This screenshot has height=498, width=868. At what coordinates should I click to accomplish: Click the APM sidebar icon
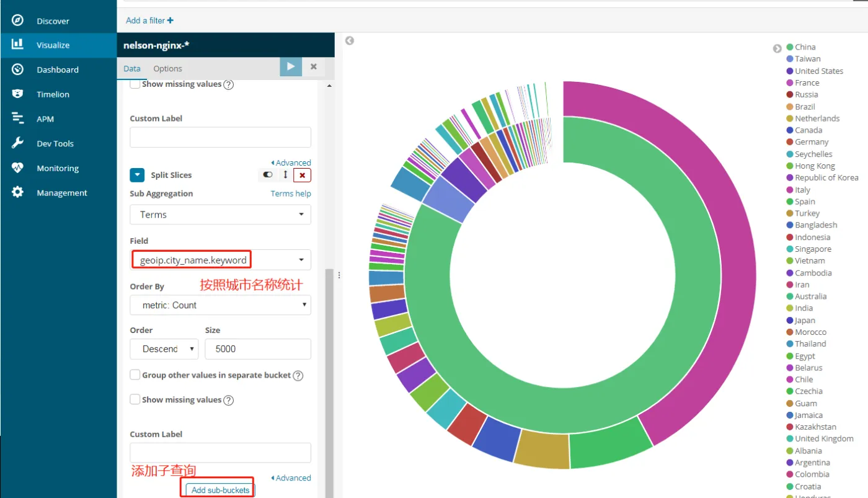17,118
